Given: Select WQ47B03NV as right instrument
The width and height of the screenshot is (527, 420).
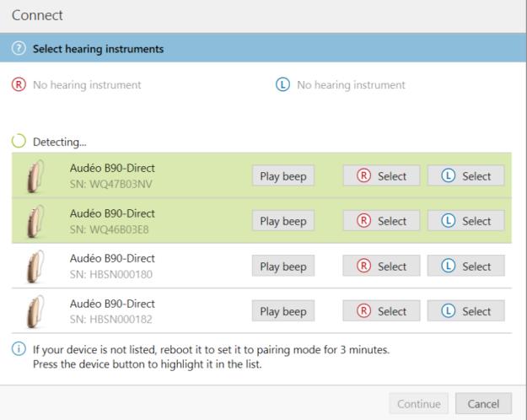Looking at the screenshot, I should [381, 175].
